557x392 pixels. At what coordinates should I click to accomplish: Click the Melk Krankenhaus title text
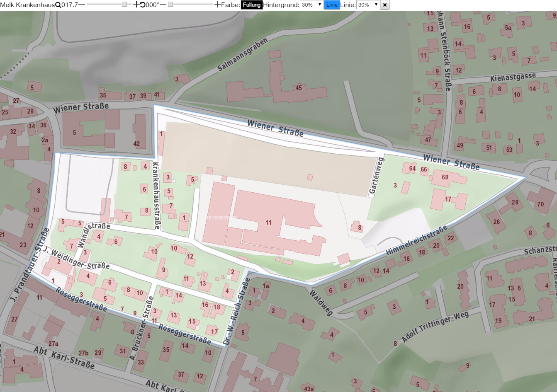tap(27, 5)
